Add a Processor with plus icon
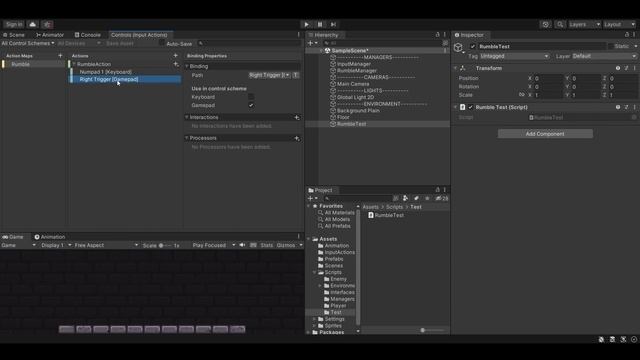Screen dimensions: 640x360 click(x=297, y=138)
